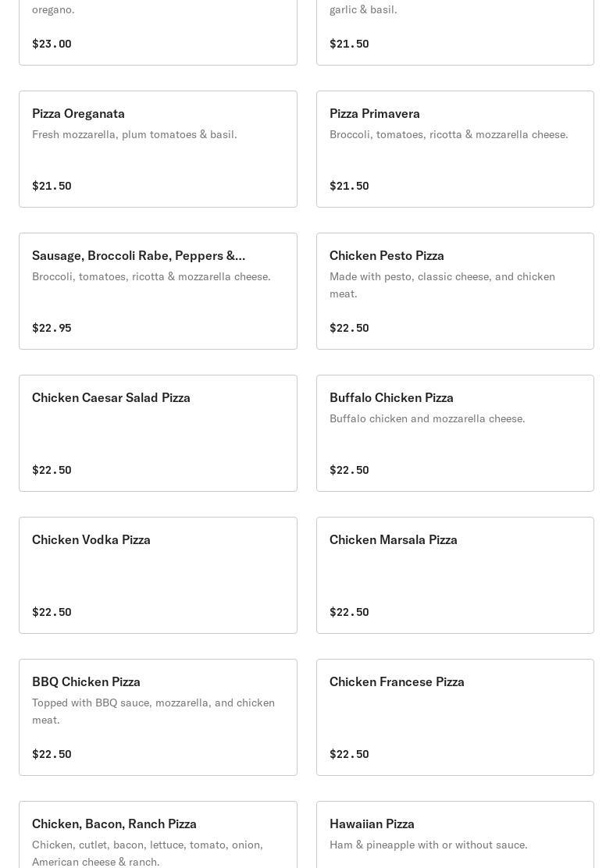The width and height of the screenshot is (613, 868).
Task: Click the Chicken, Bacon, Ranch Pizza title
Action: (114, 824)
